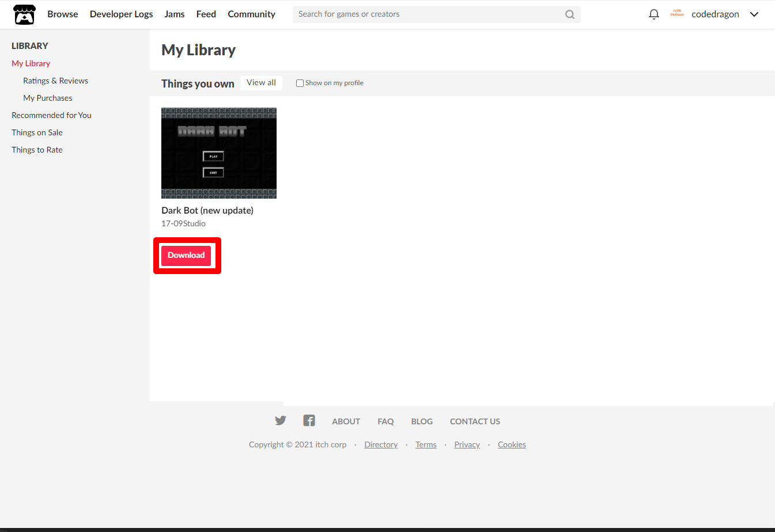Enable Show on my profile checkbox
Screen dimensions: 775x532
[x=300, y=83]
